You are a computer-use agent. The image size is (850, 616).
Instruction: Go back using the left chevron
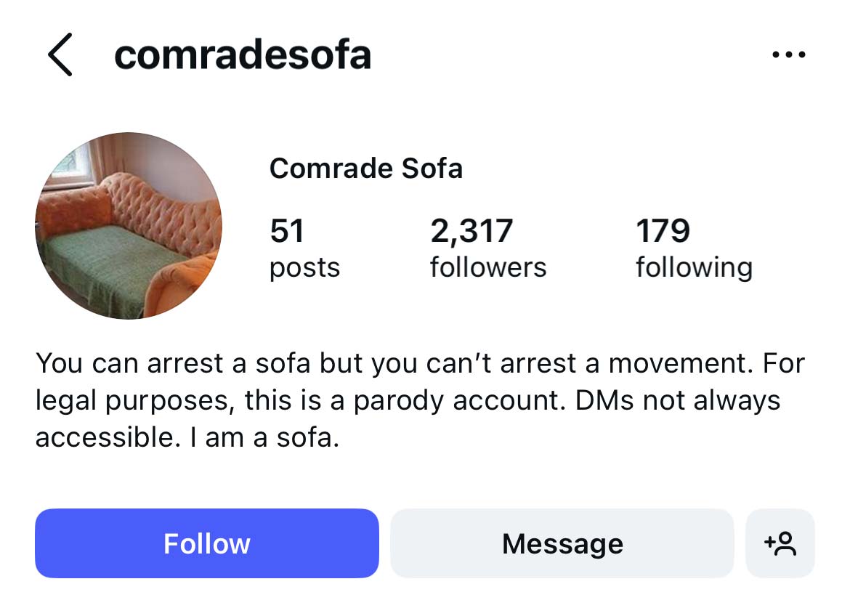point(60,55)
